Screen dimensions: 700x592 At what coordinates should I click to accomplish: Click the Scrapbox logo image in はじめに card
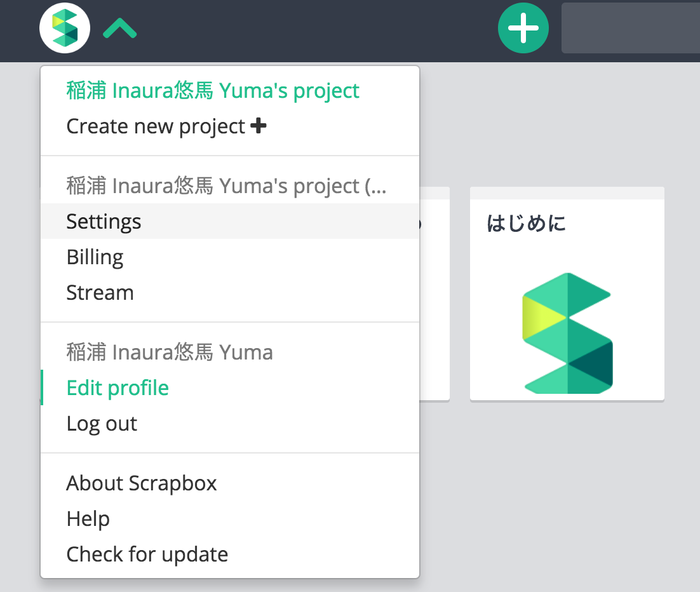pos(567,333)
